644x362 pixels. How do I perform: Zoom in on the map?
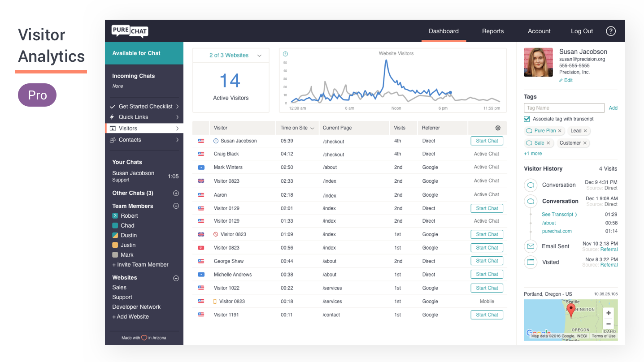tap(608, 313)
